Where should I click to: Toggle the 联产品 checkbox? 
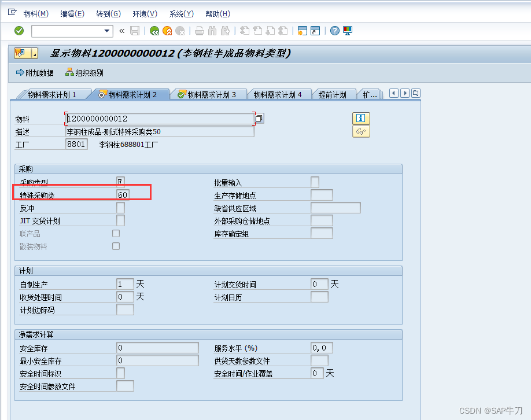pyautogui.click(x=116, y=233)
